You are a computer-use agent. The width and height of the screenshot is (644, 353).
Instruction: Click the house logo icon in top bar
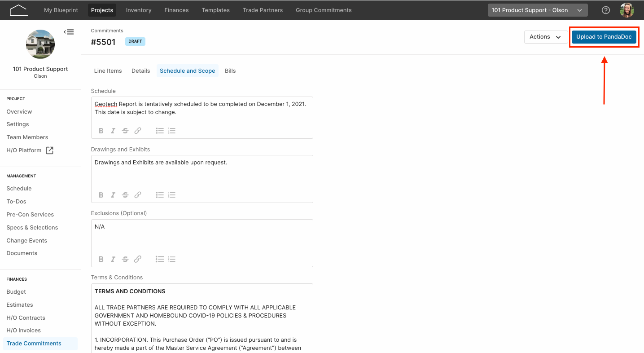18,10
